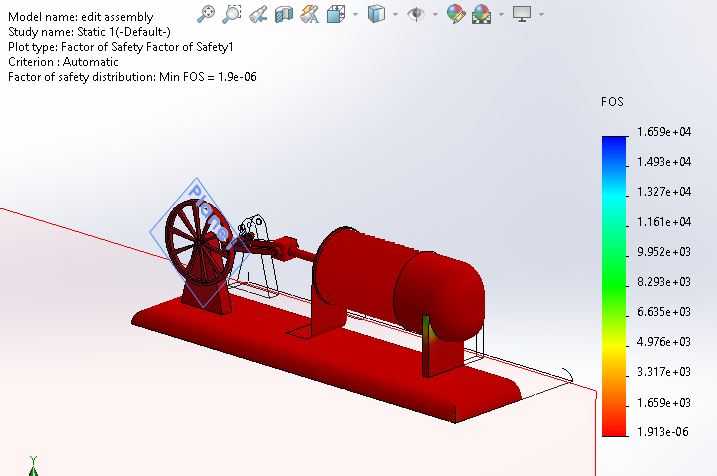Open the Apply Scene dropdown arrow
Viewport: 717px width, 476px height.
click(x=502, y=14)
